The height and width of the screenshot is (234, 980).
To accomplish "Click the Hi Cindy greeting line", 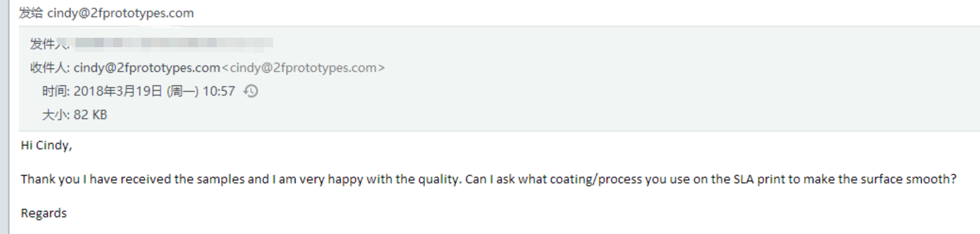I will (x=46, y=145).
